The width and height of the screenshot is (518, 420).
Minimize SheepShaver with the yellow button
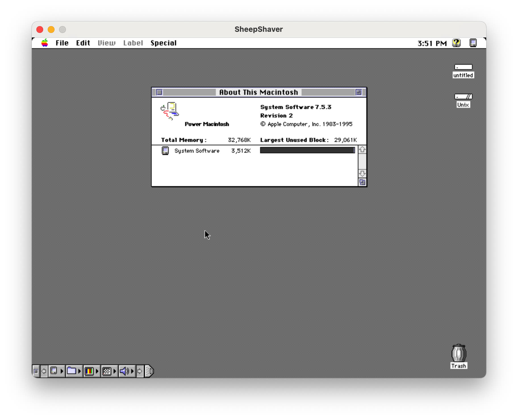pyautogui.click(x=51, y=30)
